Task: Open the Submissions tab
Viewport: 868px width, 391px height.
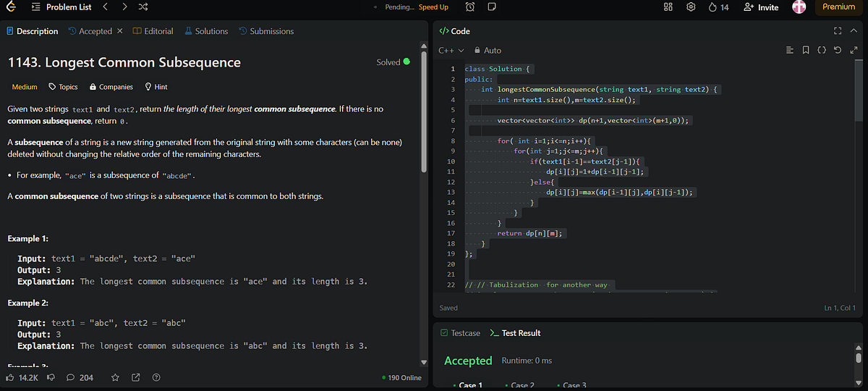Action: pos(265,31)
